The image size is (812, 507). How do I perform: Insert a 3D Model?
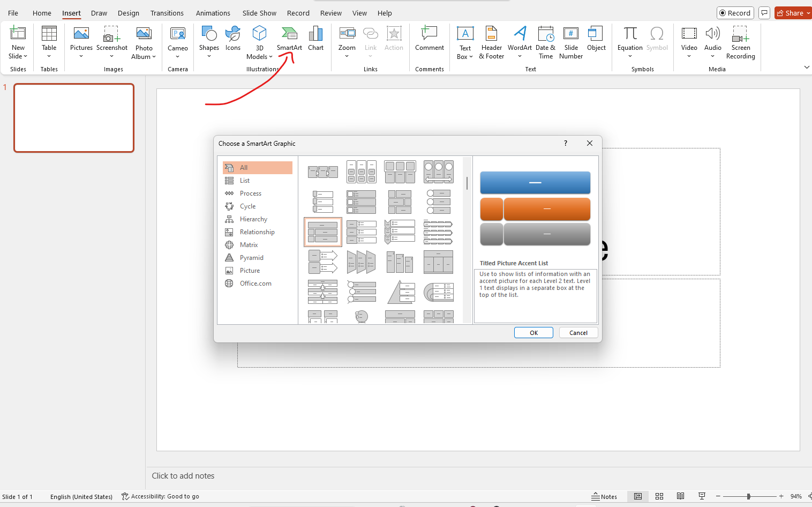coord(259,40)
